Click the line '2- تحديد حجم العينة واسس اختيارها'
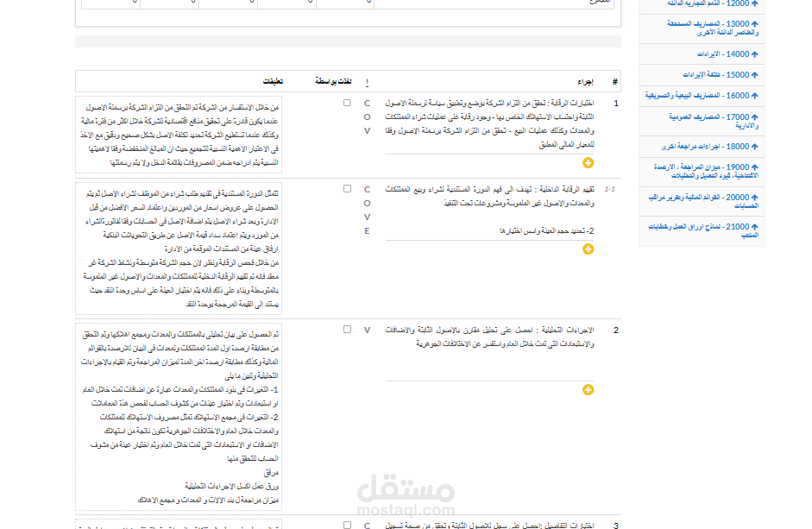The width and height of the screenshot is (812, 529). 547,231
